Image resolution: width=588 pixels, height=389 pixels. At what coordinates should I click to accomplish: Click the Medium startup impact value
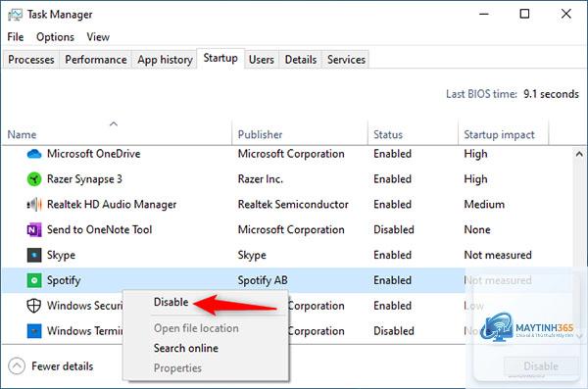484,205
